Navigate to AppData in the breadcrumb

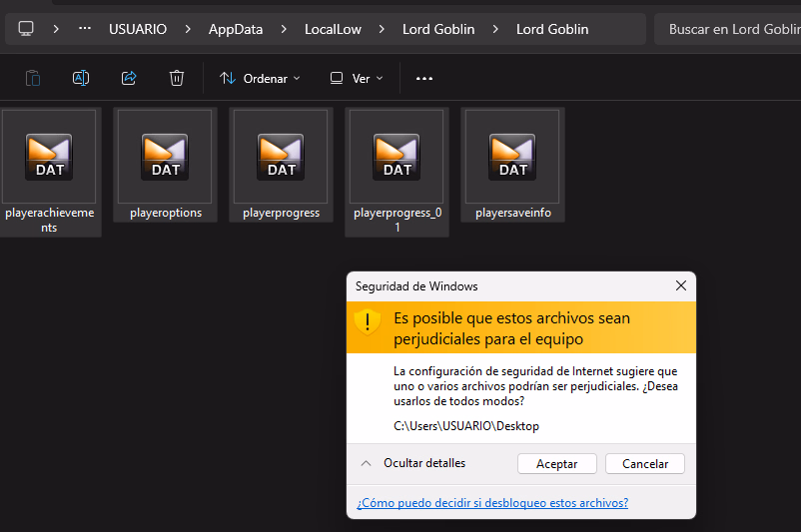click(x=236, y=29)
